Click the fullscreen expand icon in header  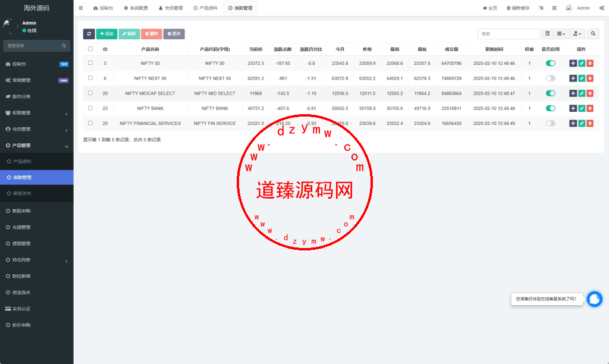point(554,8)
